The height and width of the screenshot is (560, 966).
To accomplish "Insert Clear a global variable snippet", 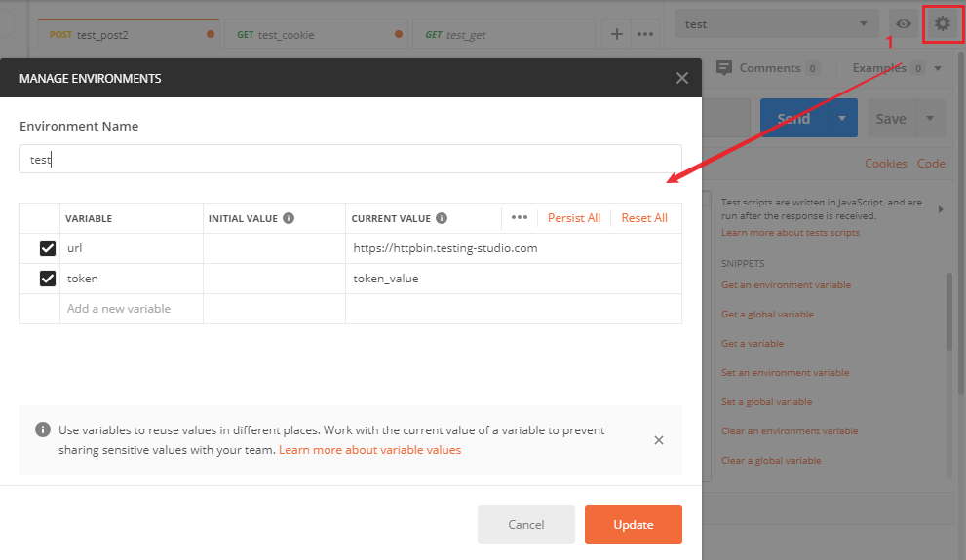I will 771,461.
